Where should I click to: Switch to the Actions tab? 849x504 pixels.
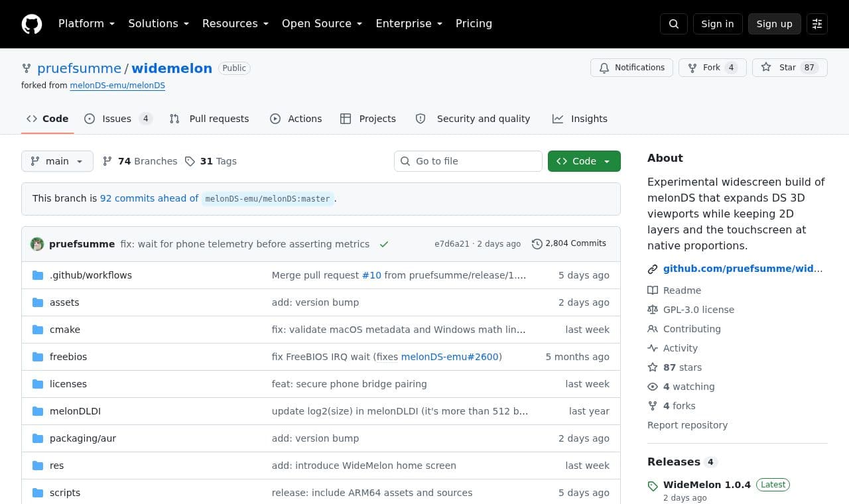tap(296, 119)
